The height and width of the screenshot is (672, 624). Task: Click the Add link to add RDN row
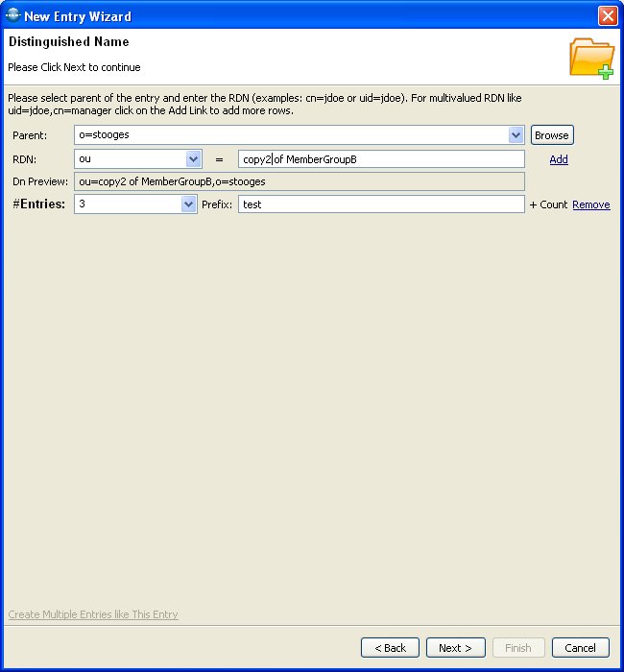click(558, 159)
